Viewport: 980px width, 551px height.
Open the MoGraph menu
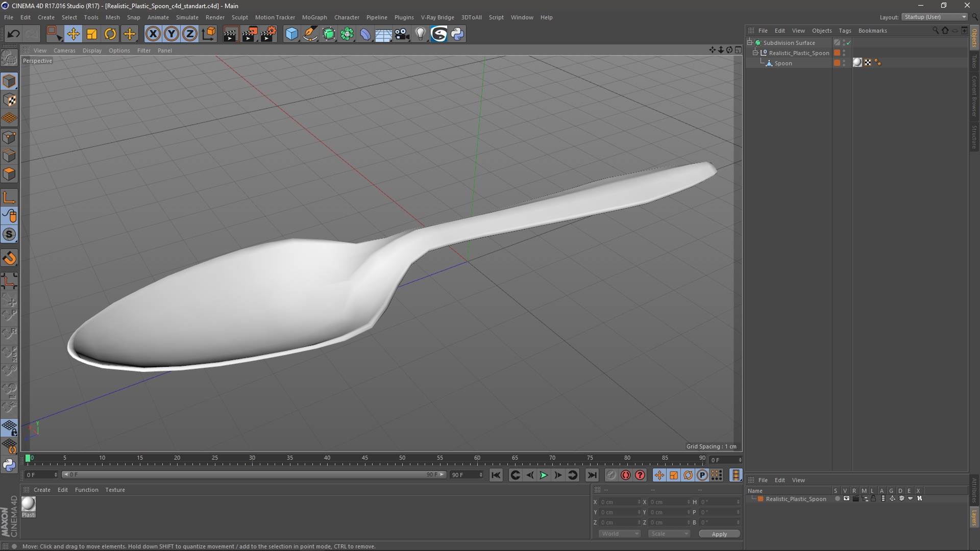pyautogui.click(x=314, y=17)
